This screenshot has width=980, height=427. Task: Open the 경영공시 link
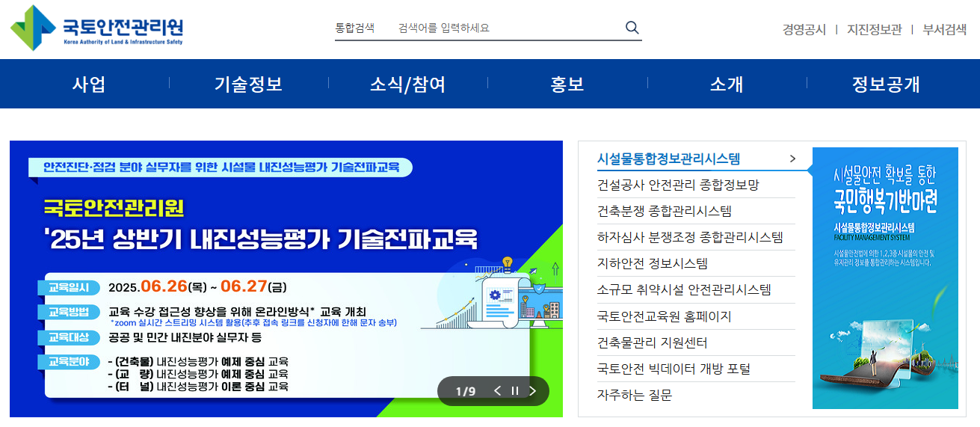[804, 30]
